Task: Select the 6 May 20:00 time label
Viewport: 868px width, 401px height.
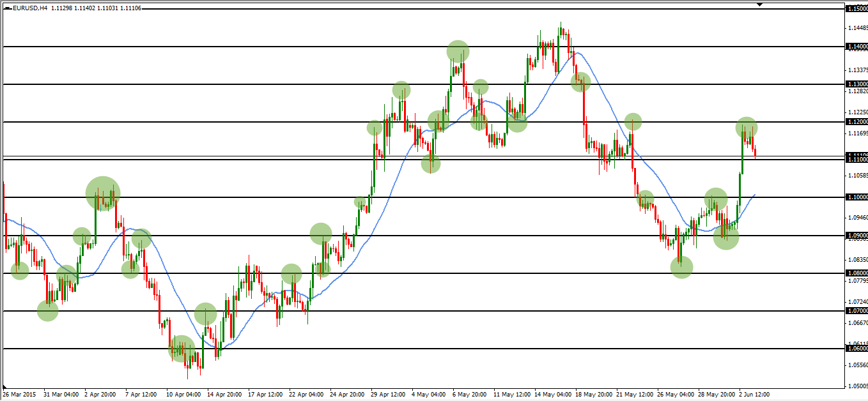Action: pos(470,395)
